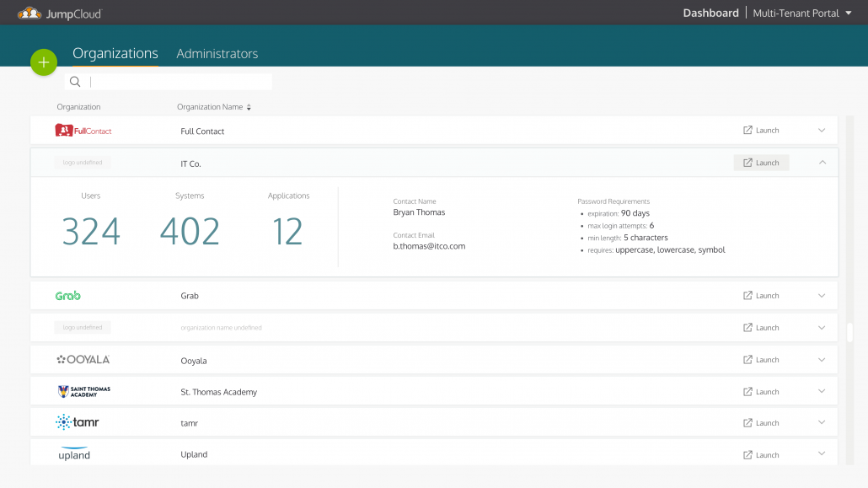Click the Saint Thomas Academy logo

click(83, 392)
